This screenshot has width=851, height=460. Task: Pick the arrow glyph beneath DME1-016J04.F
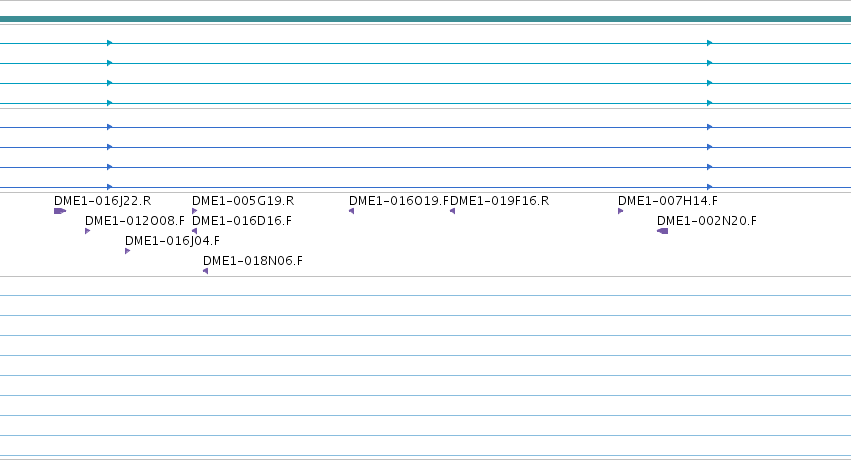click(x=128, y=251)
